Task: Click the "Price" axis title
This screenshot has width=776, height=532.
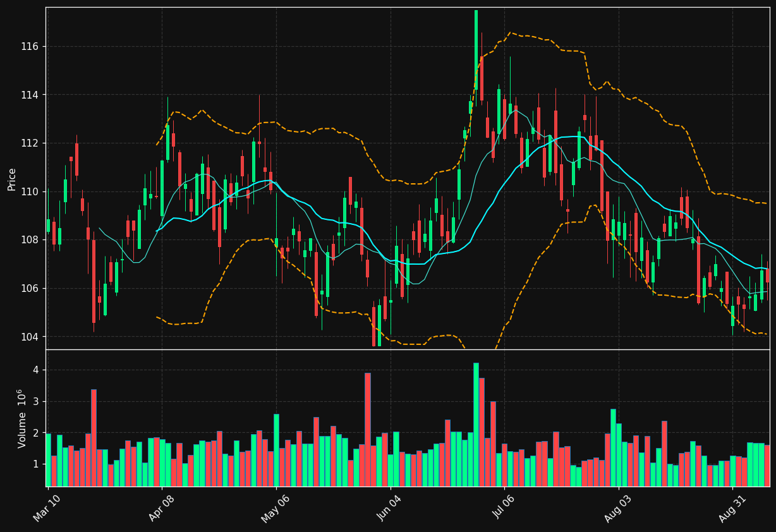Action: pos(12,179)
